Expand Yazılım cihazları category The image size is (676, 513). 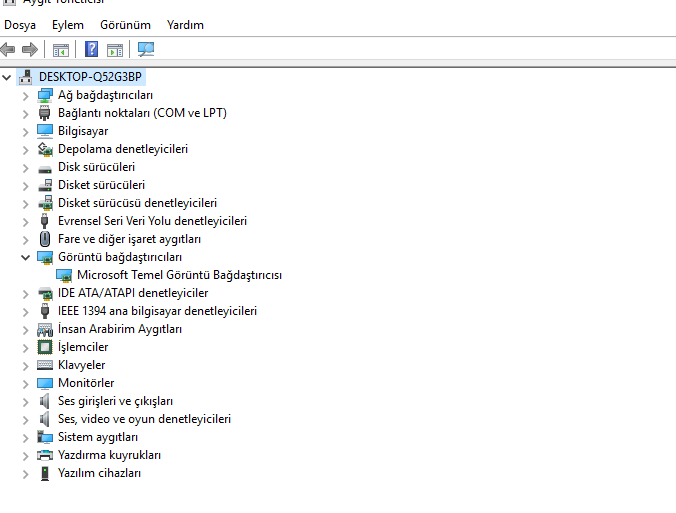(x=25, y=474)
